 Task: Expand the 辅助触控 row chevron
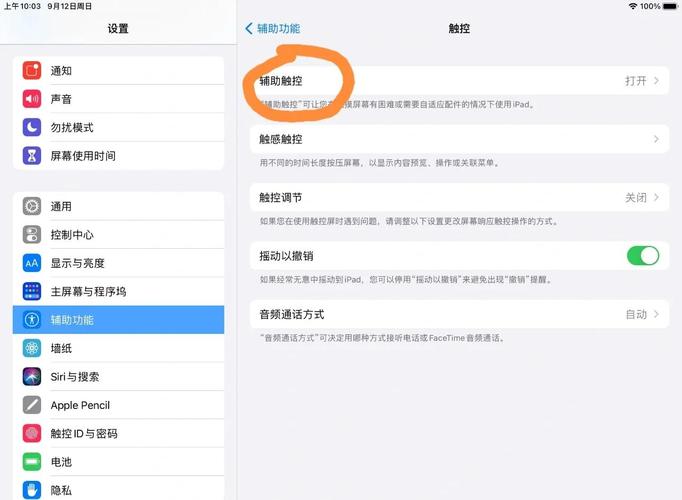pyautogui.click(x=656, y=81)
